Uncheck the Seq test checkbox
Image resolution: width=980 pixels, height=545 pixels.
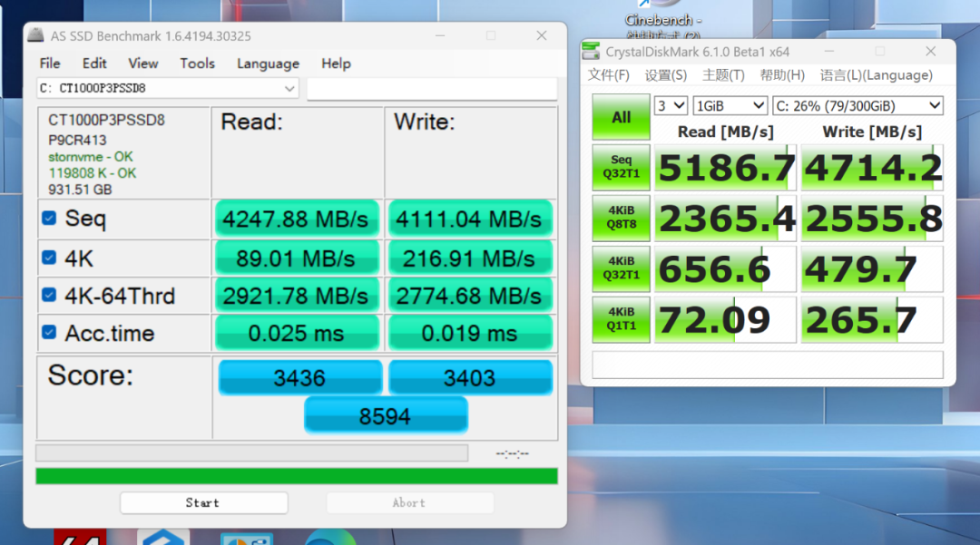point(49,218)
